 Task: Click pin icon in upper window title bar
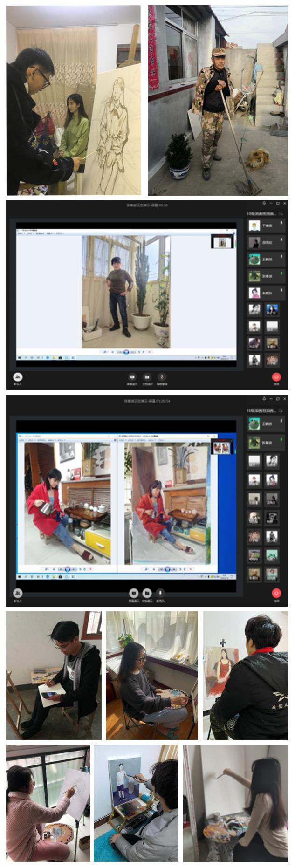pos(264,204)
